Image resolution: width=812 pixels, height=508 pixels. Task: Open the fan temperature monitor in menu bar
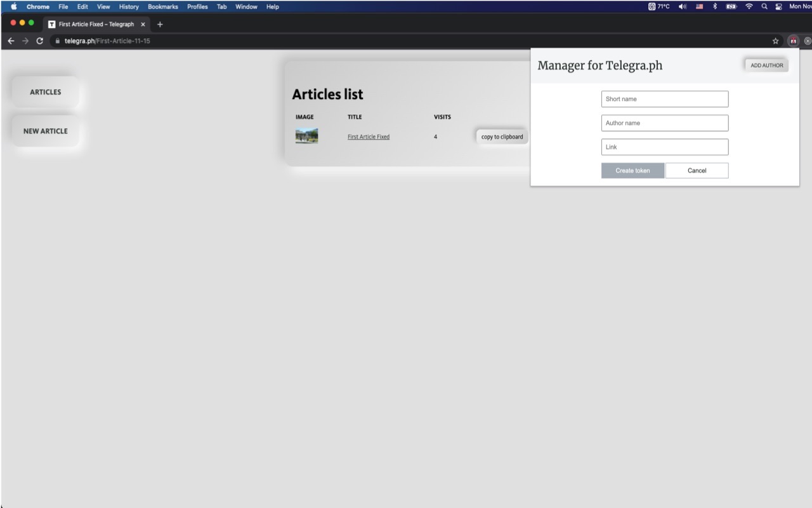[659, 6]
